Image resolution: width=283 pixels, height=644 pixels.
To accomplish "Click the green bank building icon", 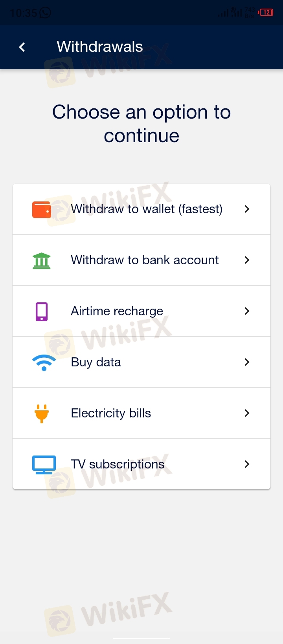I will click(x=42, y=260).
